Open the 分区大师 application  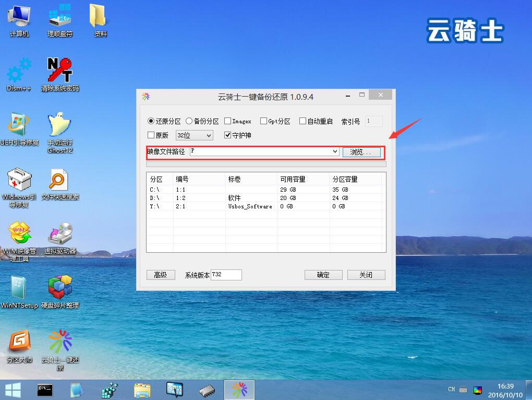[x=19, y=339]
